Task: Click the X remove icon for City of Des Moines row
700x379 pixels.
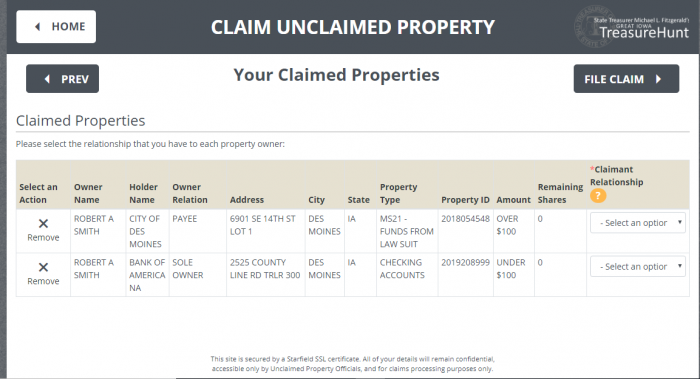Action: tap(43, 224)
